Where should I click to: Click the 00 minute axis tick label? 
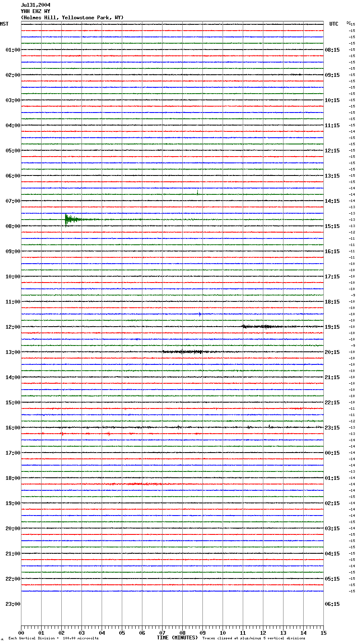tap(21, 633)
